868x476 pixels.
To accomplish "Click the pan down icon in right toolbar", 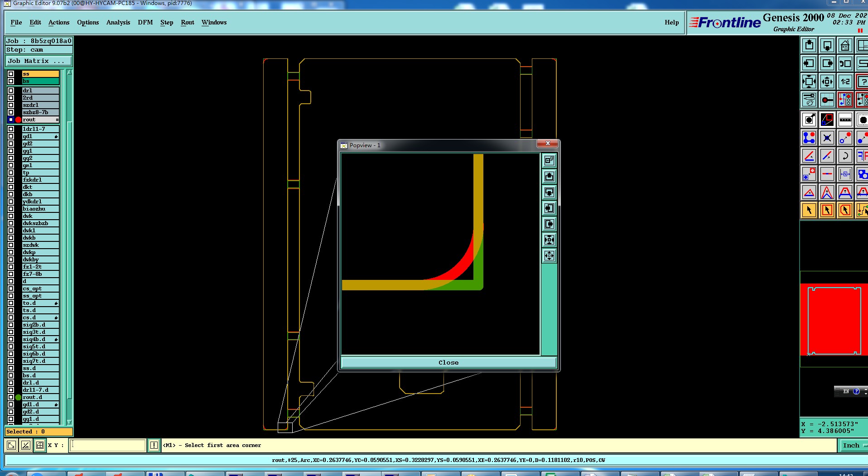I will click(827, 45).
